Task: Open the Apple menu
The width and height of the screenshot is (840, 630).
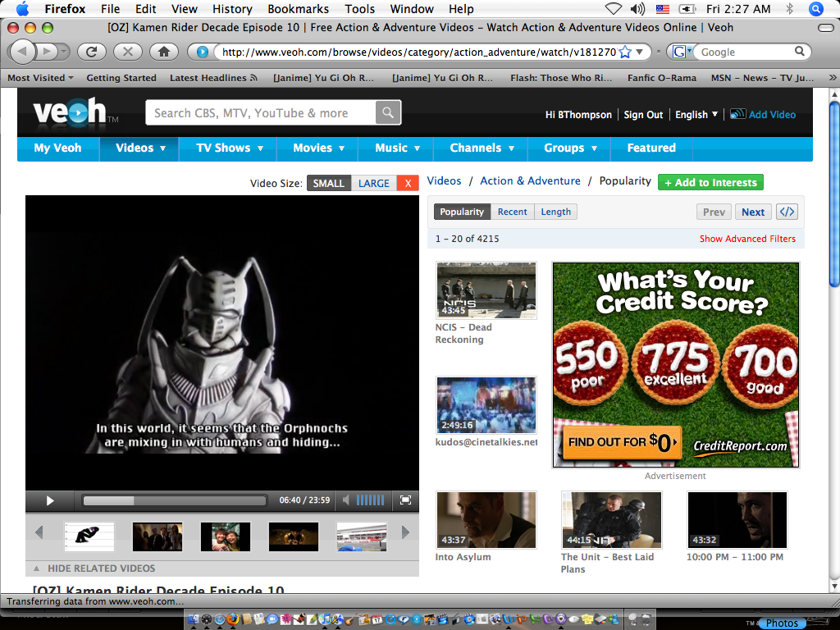Action: coord(22,8)
